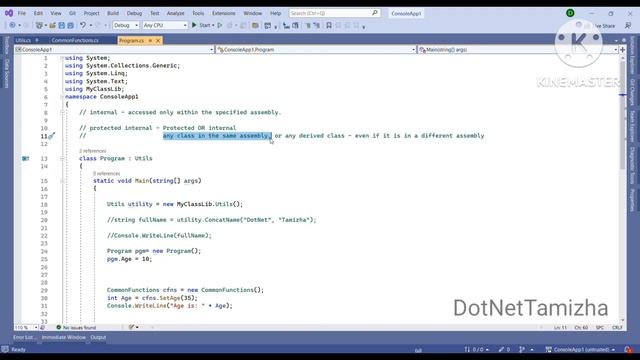
Task: Click the Navigate Backward toolbar icon
Action: [12, 25]
